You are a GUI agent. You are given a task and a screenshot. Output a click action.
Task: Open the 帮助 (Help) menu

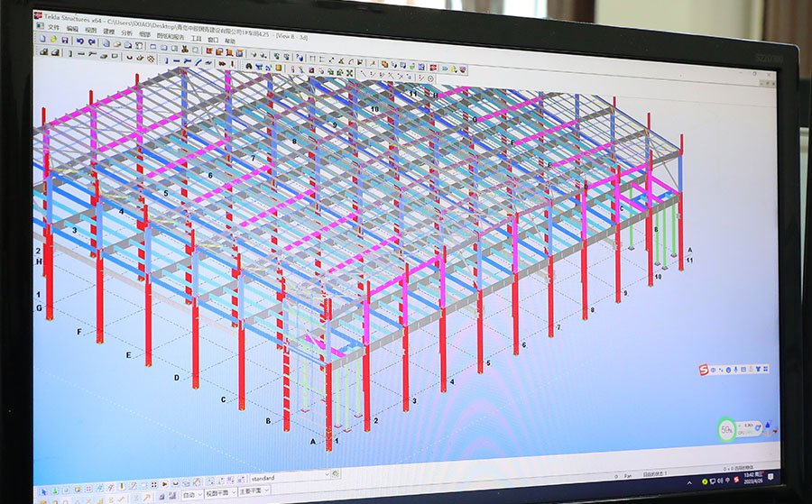click(x=231, y=41)
